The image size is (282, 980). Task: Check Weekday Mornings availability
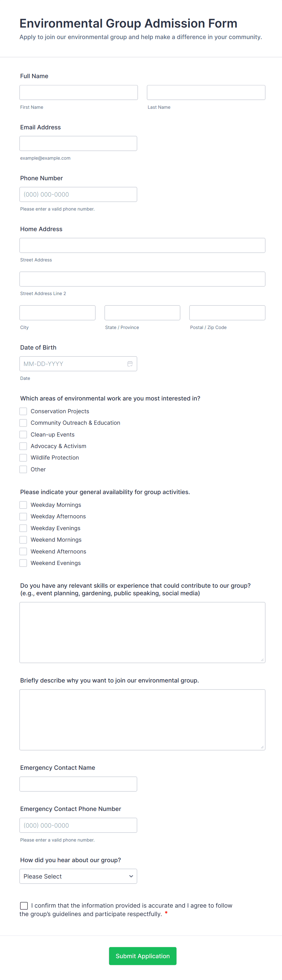[x=23, y=505]
